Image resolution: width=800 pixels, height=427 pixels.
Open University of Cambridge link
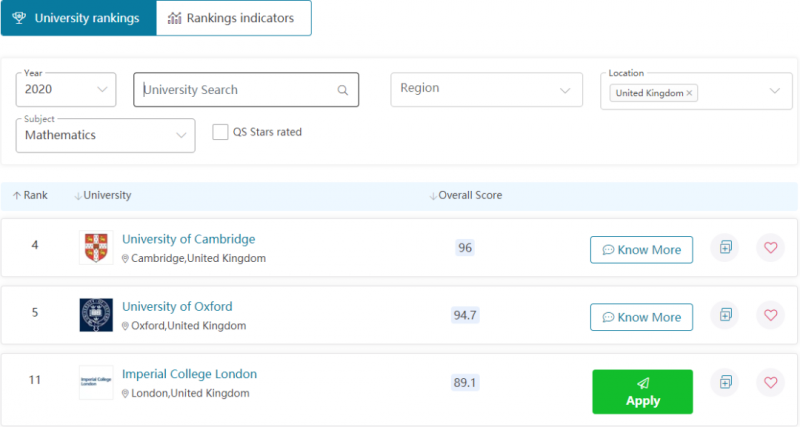(x=188, y=239)
